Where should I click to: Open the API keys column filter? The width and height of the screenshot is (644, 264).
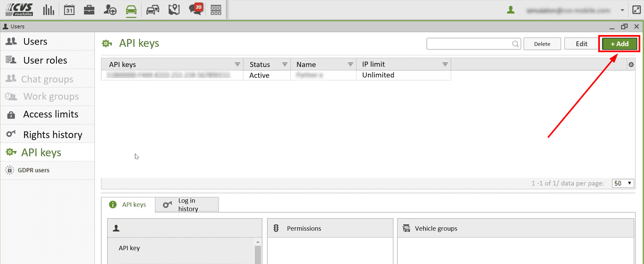pos(237,64)
